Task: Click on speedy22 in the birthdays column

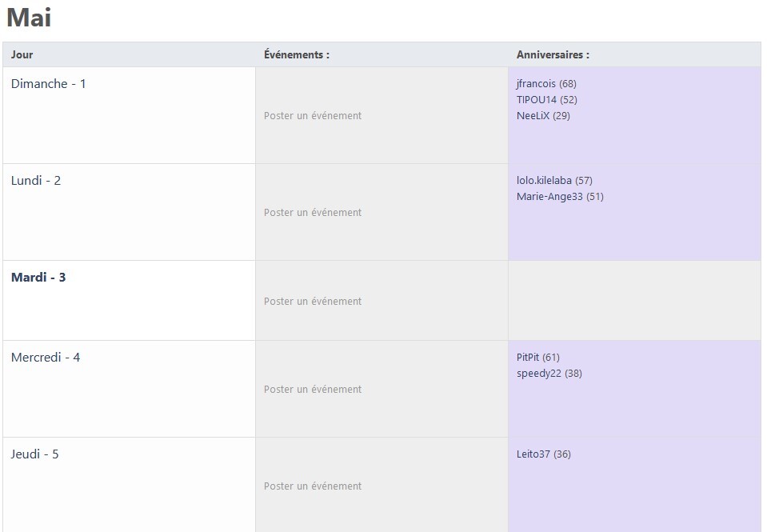Action: pyautogui.click(x=539, y=374)
